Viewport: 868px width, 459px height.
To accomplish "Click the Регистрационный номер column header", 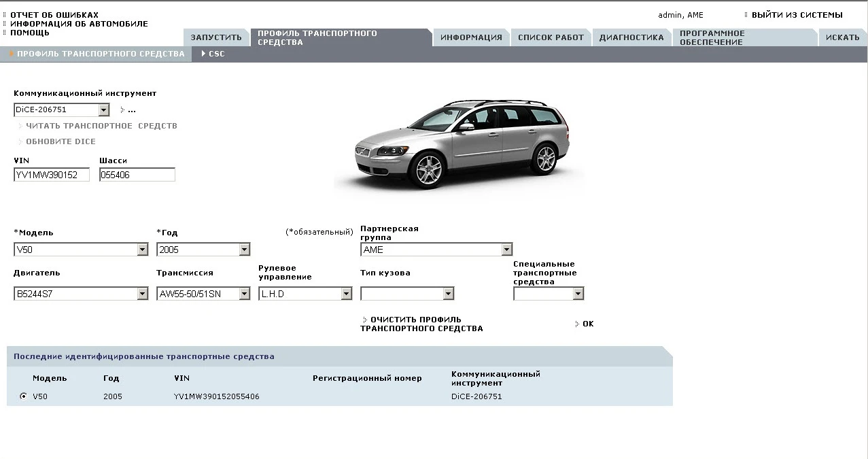I will [367, 378].
